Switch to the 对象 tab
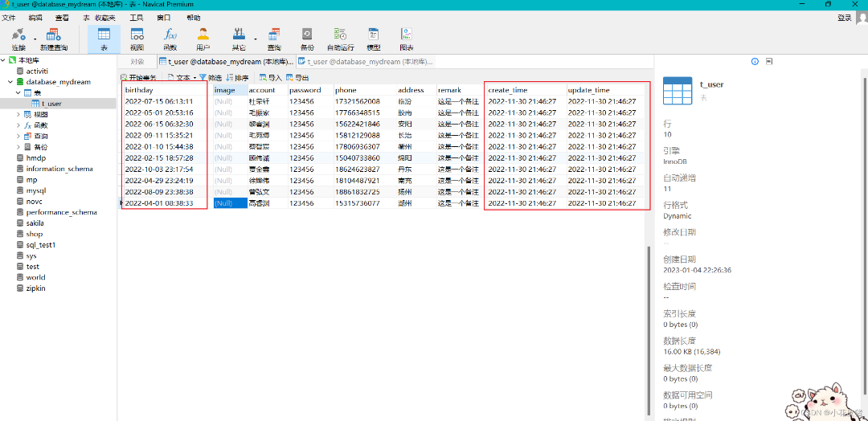The image size is (868, 421). point(137,61)
